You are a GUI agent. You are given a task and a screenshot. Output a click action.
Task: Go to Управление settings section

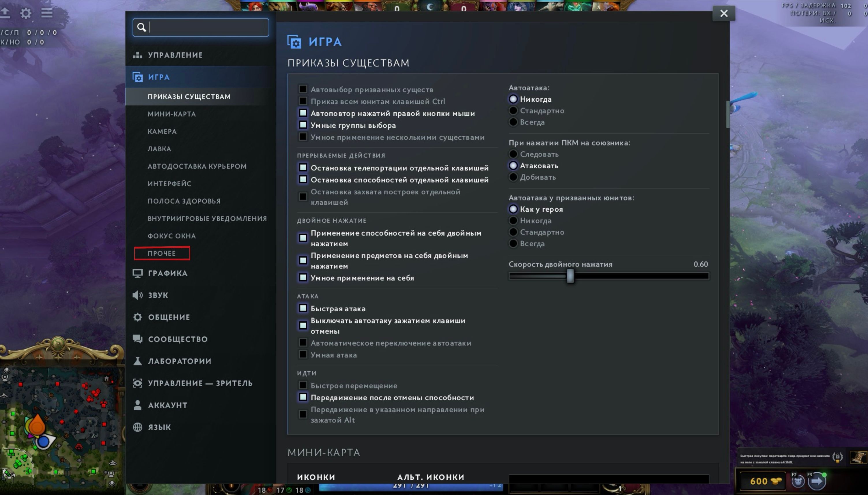point(175,55)
